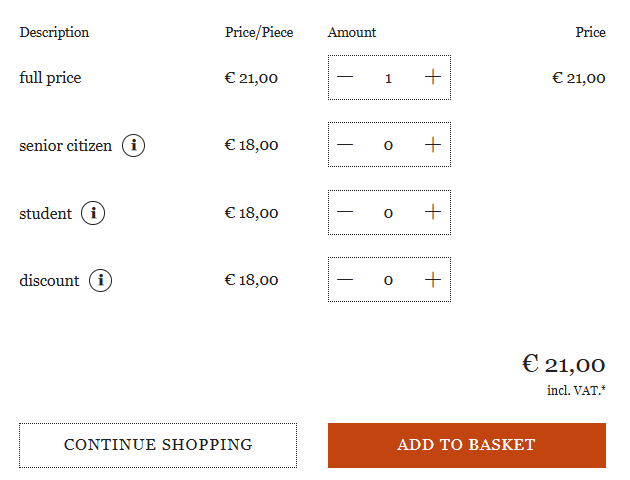Viewport: 630px width, 480px height.
Task: Click the total price € 21,00
Action: tap(563, 364)
